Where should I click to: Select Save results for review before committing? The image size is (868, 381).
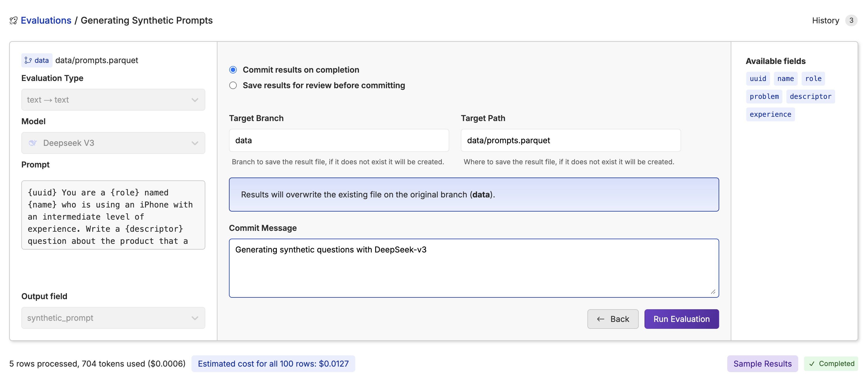click(x=233, y=86)
